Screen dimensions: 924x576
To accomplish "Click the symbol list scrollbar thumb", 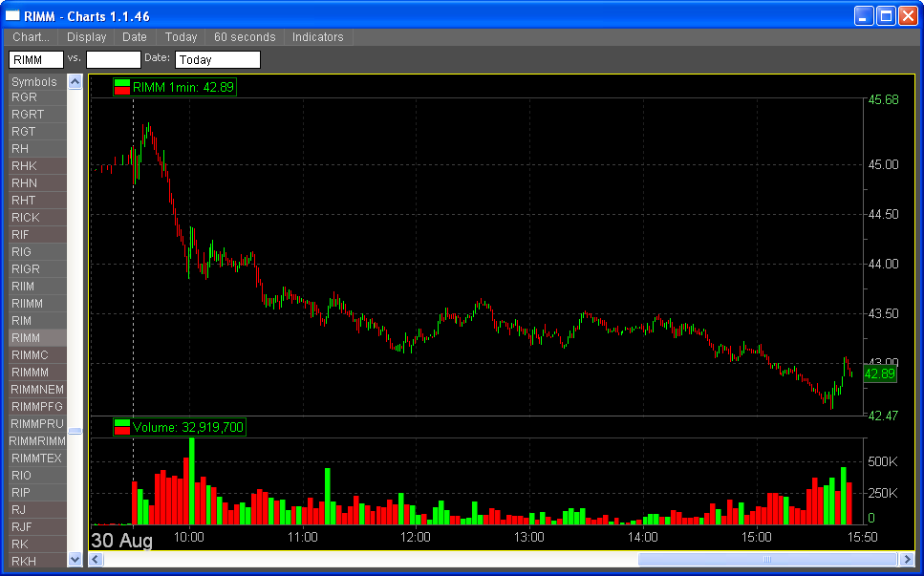I will coord(75,431).
